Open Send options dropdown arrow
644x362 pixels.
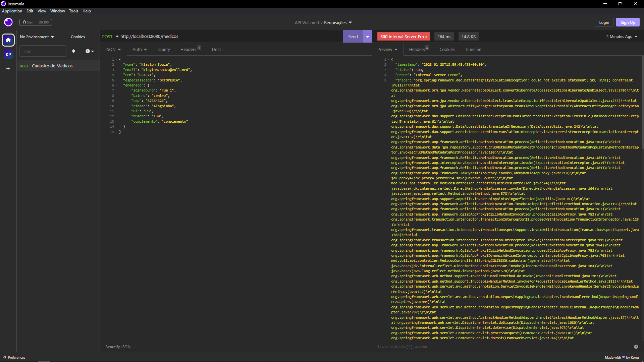[x=368, y=37]
